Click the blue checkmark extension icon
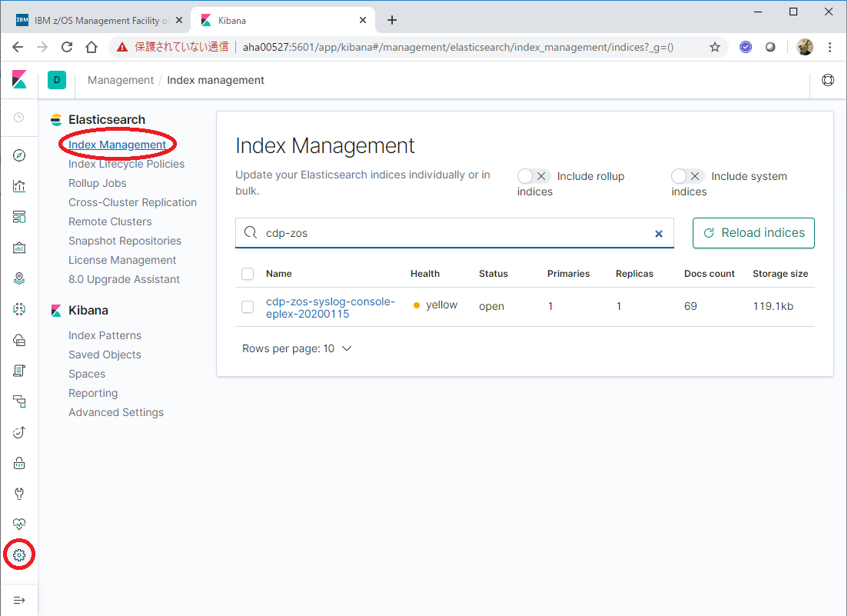 pyautogui.click(x=746, y=47)
